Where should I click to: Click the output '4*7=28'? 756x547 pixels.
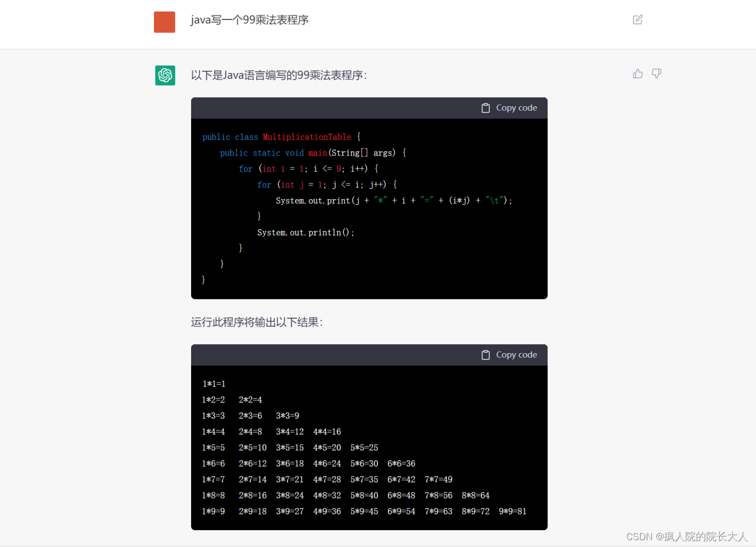click(327, 479)
